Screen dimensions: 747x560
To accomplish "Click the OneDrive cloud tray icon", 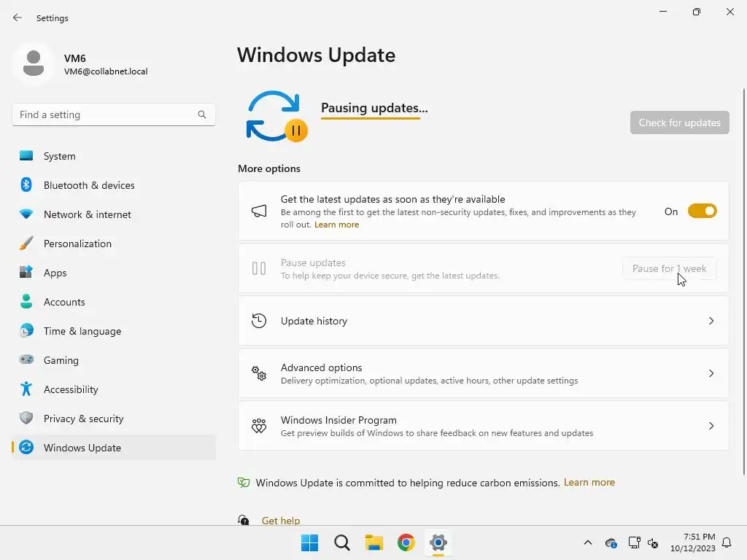I will (x=611, y=542).
